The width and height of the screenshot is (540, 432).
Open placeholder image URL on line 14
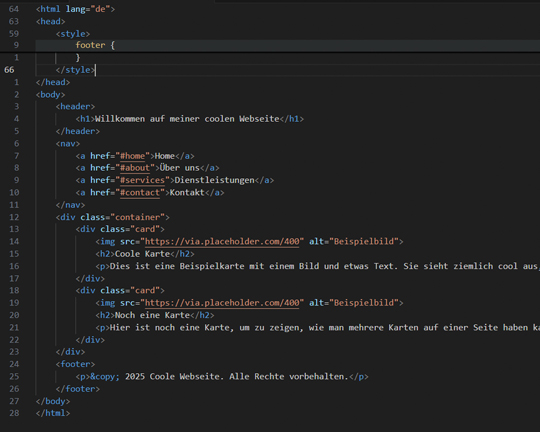[x=222, y=242]
